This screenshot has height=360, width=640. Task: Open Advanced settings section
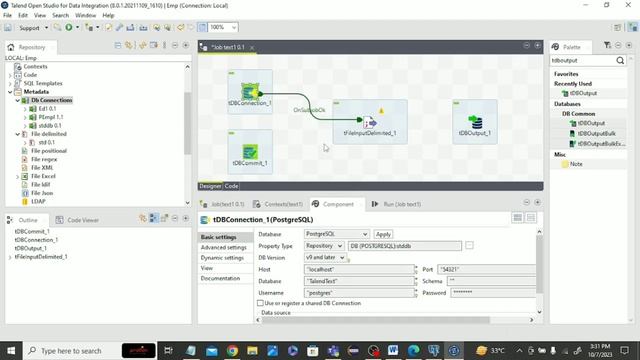point(224,247)
